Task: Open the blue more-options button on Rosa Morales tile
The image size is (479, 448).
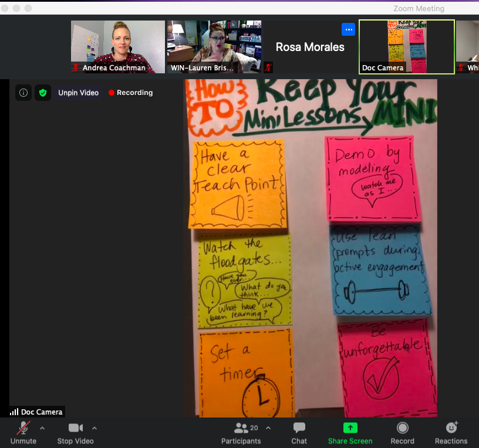Action: pos(348,29)
